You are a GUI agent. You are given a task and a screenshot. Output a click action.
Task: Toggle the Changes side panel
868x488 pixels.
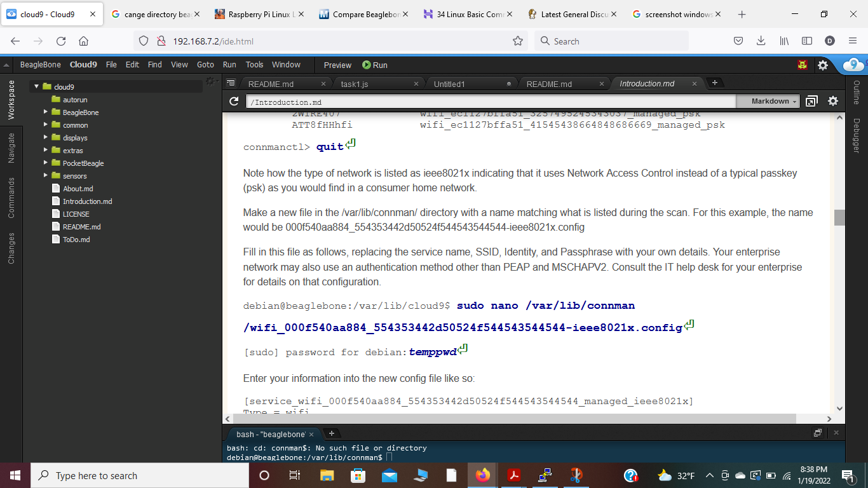point(11,248)
